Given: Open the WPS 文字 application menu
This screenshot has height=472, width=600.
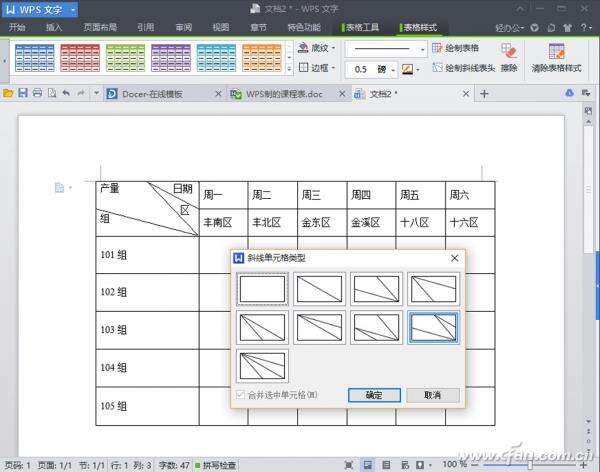Looking at the screenshot, I should tap(40, 9).
